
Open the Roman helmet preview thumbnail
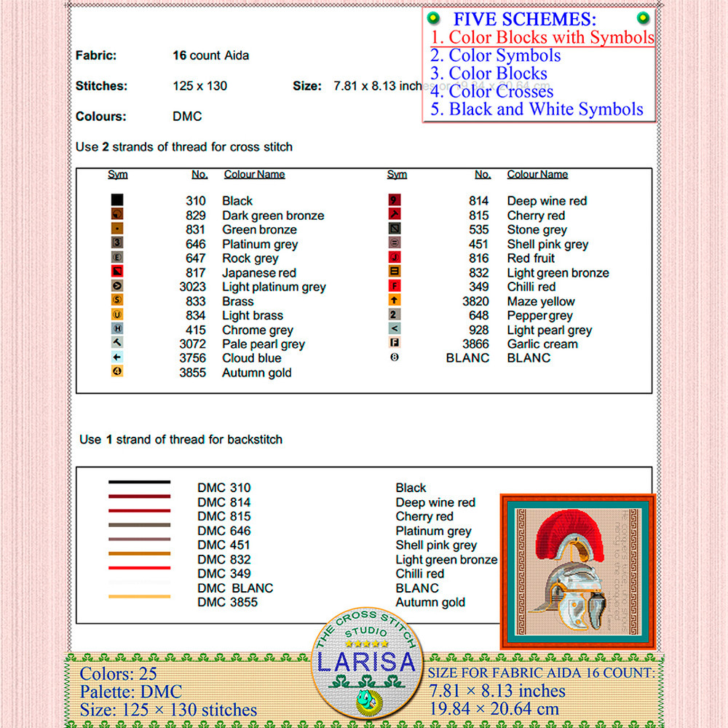[x=577, y=571]
